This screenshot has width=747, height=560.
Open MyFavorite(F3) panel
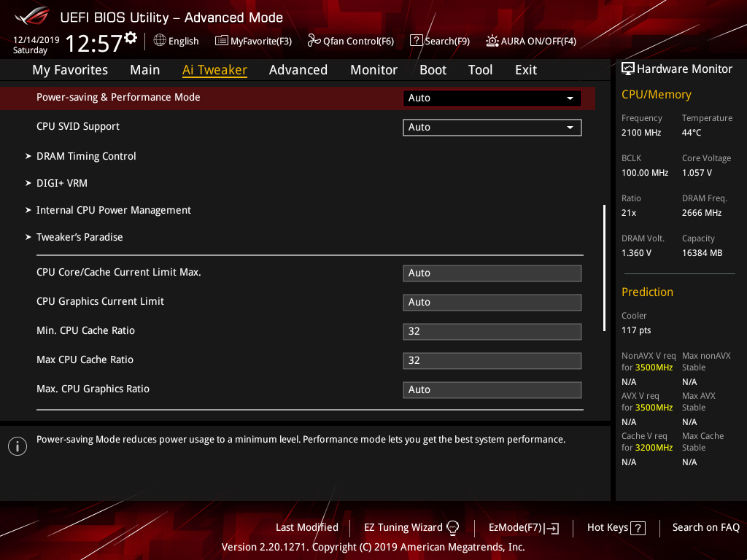tap(253, 41)
